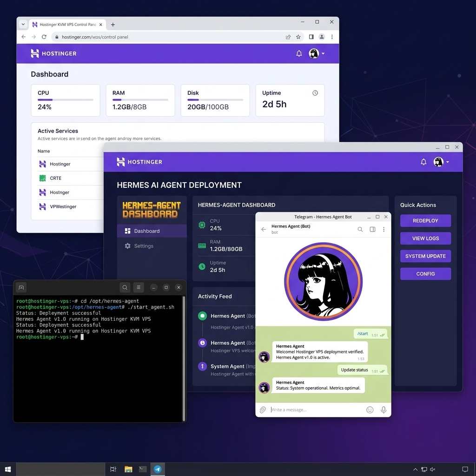This screenshot has width=476, height=476.
Task: Click first Hermes Agent activity feed entry
Action: click(226, 321)
